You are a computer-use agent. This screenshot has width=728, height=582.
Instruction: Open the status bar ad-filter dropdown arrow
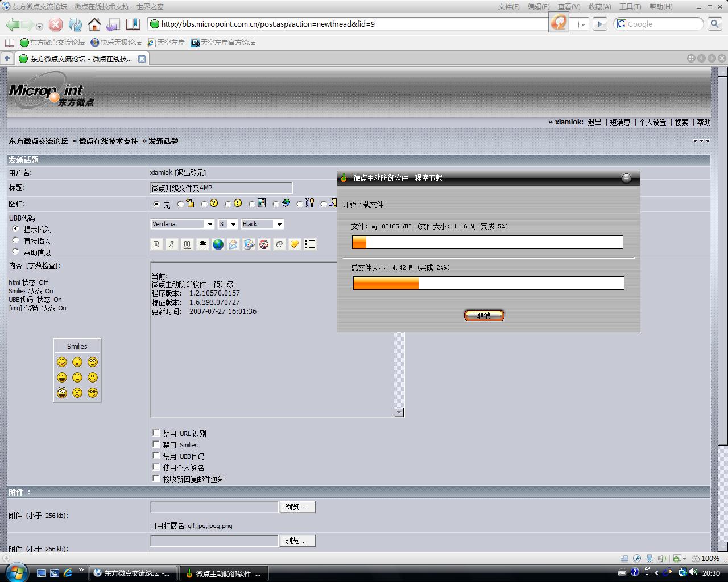pyautogui.click(x=684, y=559)
